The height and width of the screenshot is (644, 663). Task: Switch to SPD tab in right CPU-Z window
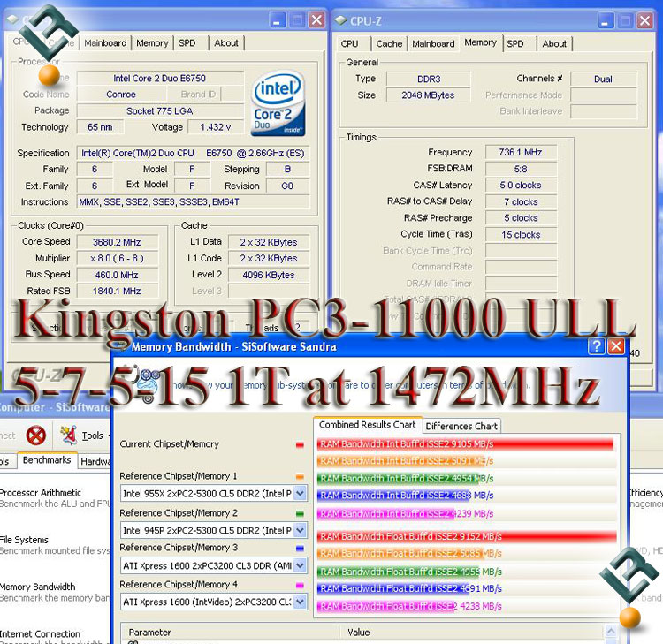click(515, 44)
